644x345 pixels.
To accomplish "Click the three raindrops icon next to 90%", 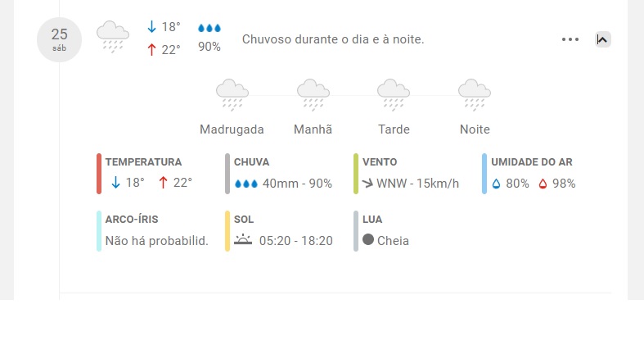I will tap(209, 28).
